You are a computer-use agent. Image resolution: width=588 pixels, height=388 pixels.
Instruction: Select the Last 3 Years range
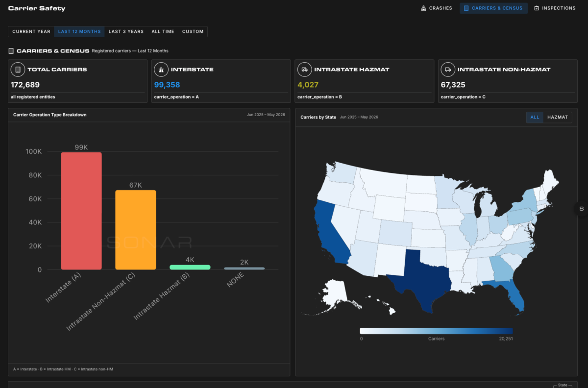coord(126,31)
